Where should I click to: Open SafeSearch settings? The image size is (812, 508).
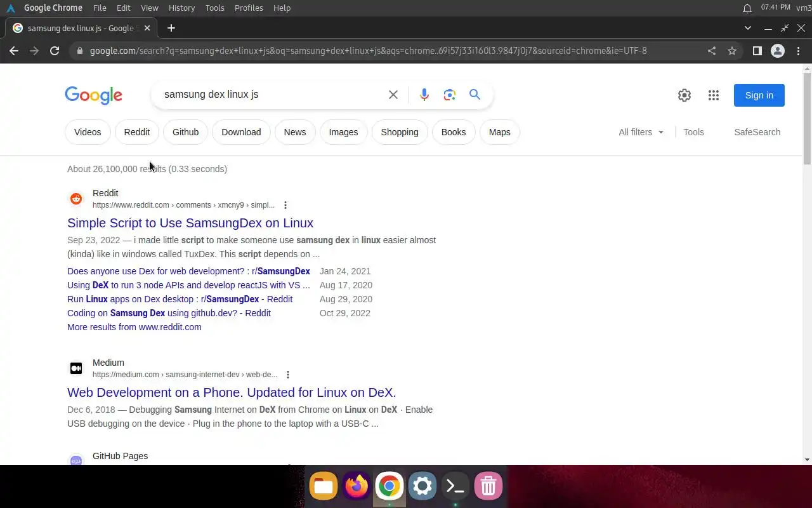757,132
